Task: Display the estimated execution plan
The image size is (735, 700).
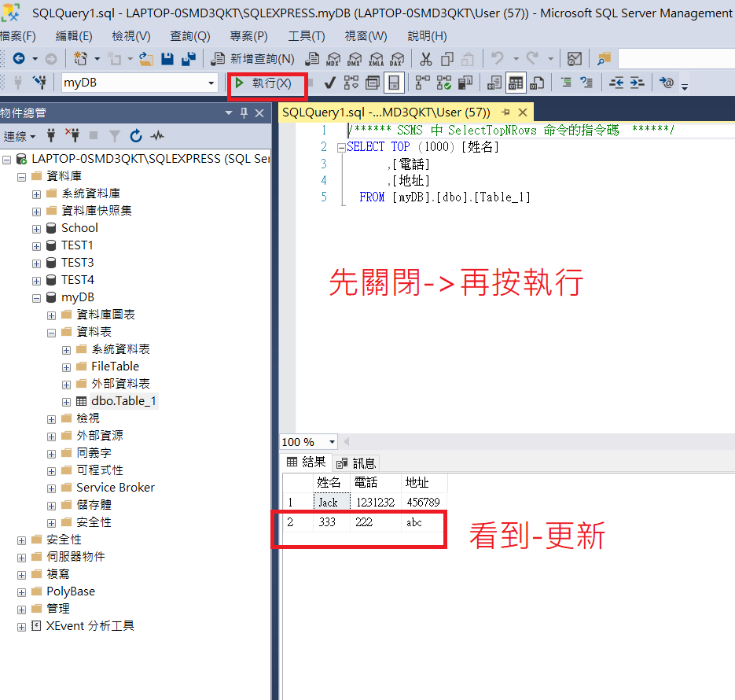Action: pyautogui.click(x=351, y=83)
